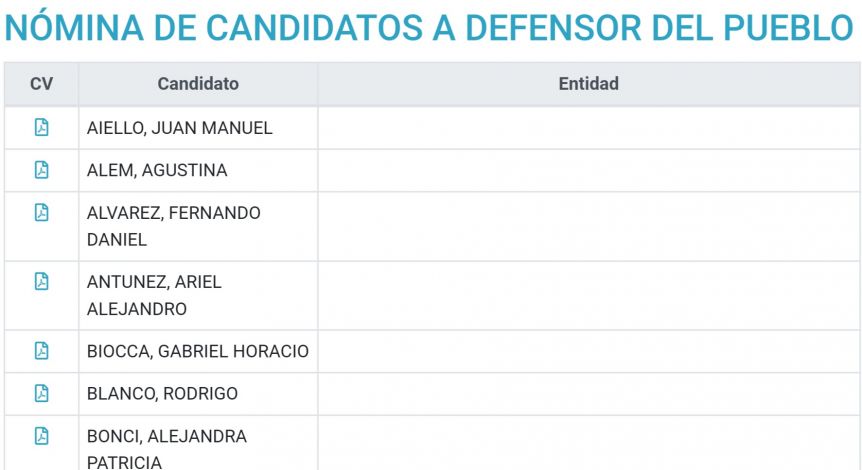This screenshot has width=862, height=470.
Task: Select the name BIOCCA, GABRIEL HORACIO
Action: [198, 351]
